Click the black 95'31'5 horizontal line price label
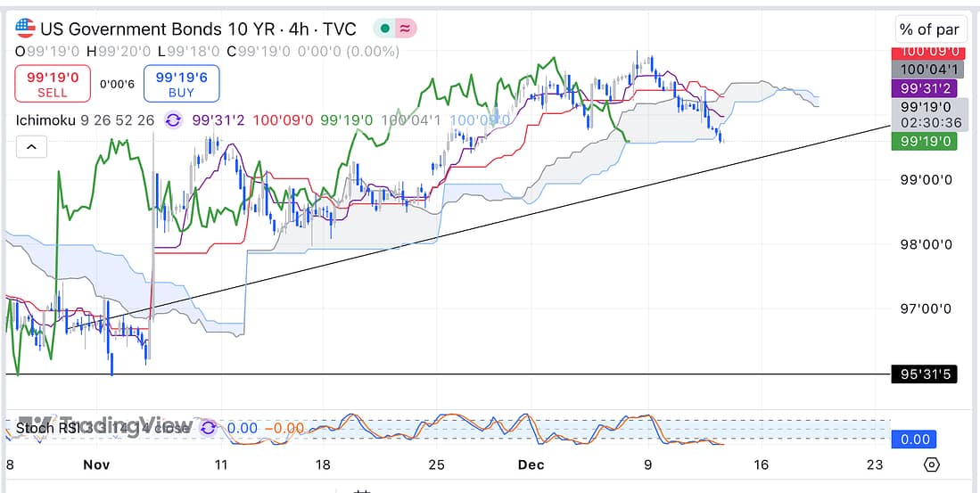Screen dimensions: 980x493 pyautogui.click(x=923, y=374)
